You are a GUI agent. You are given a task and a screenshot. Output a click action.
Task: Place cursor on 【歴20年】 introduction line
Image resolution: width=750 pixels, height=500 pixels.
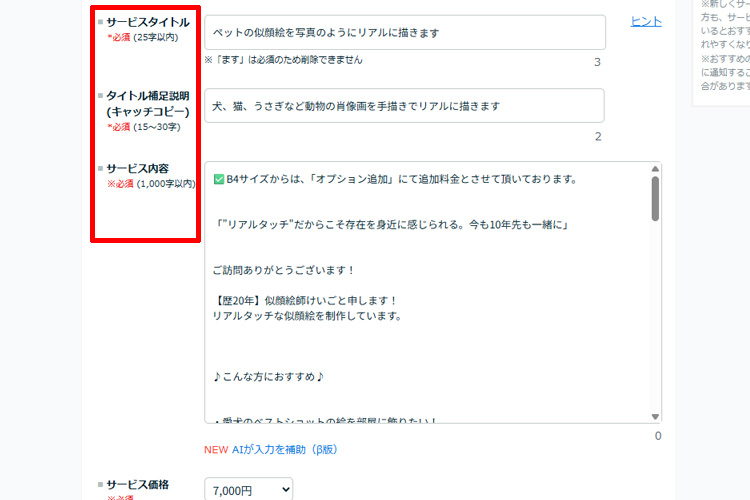pyautogui.click(x=305, y=301)
